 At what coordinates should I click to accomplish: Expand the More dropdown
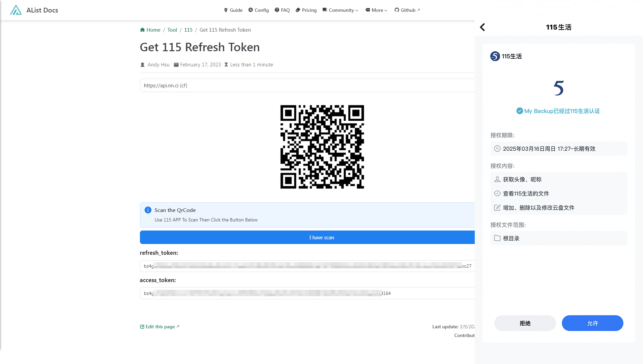point(377,10)
